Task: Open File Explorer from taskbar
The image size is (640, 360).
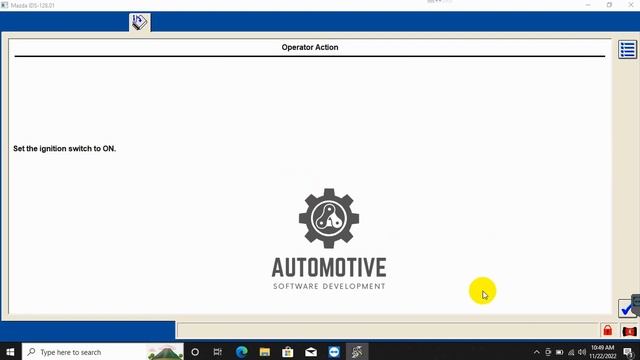Action: tap(264, 352)
